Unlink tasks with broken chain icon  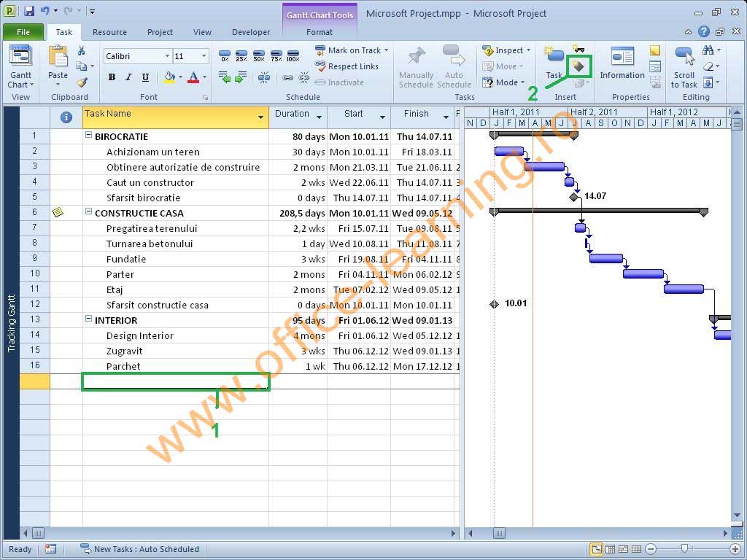(x=304, y=77)
